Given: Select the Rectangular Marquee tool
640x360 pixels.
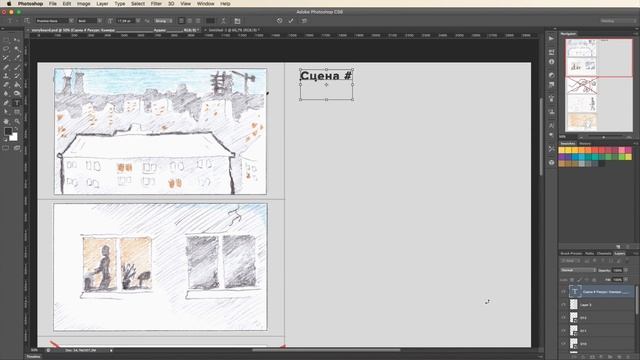Looking at the screenshot, I should [6, 40].
